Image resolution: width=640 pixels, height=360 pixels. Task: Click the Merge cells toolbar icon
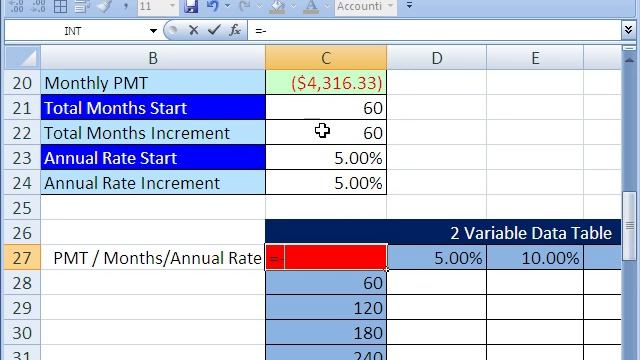[x=82, y=6]
